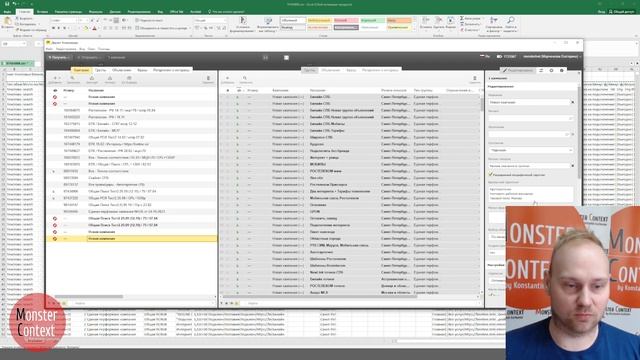Click Добавить icon in campaigns toolbar
This screenshot has width=640, height=360.
(55, 78)
